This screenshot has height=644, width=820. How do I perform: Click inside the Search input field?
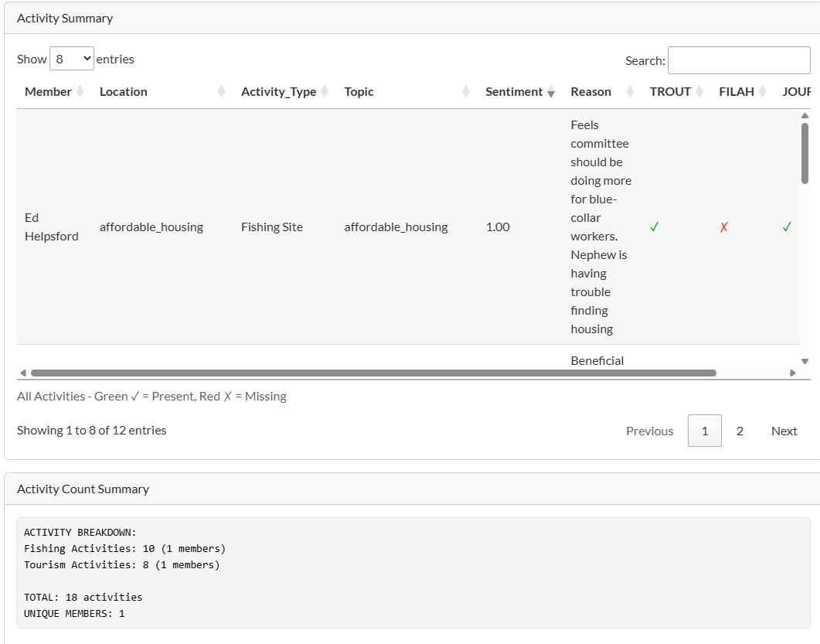[738, 60]
